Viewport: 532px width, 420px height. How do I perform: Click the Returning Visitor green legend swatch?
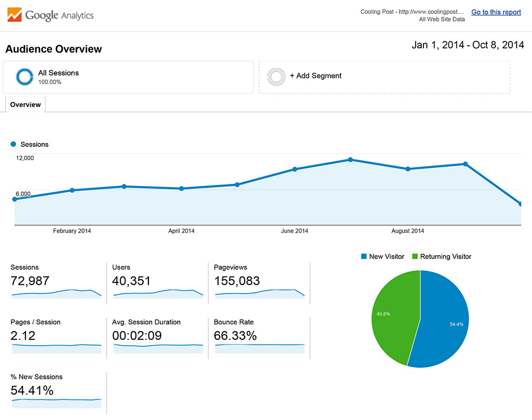(x=415, y=257)
